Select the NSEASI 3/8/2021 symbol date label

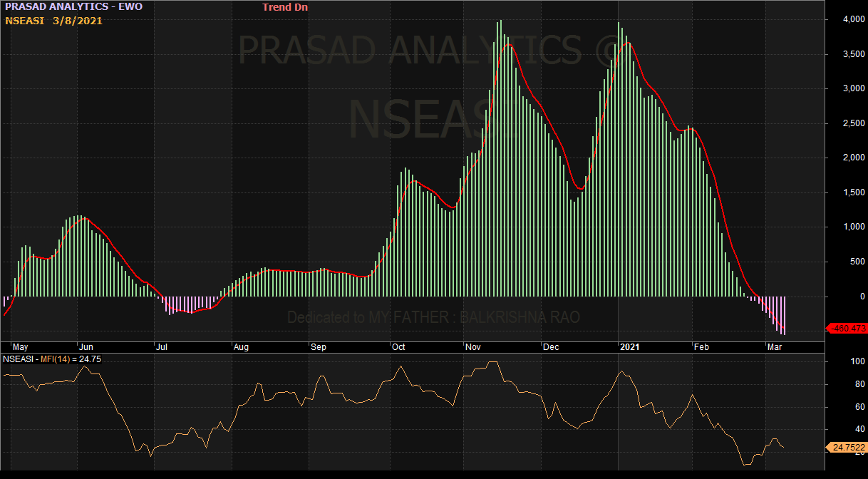pyautogui.click(x=54, y=21)
